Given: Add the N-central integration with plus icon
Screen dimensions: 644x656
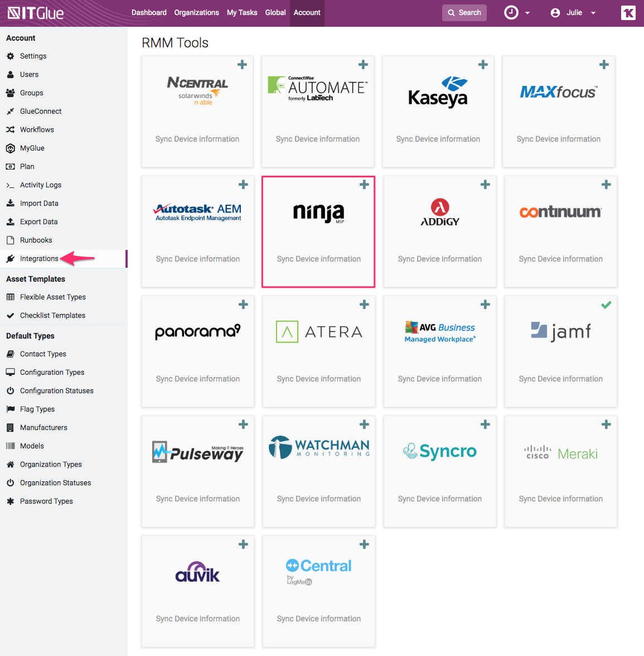Looking at the screenshot, I should [x=242, y=65].
